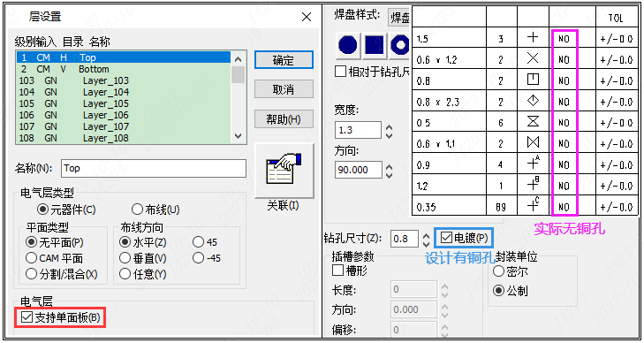The width and height of the screenshot is (644, 343).
Task: Increase the 钻孔尺寸 drill size stepper
Action: pyautogui.click(x=427, y=234)
